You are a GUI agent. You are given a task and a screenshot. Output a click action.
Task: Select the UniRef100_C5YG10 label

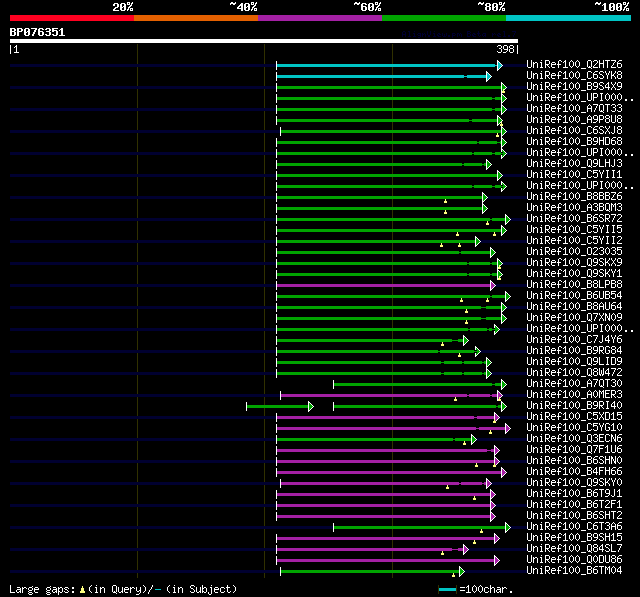coord(574,428)
